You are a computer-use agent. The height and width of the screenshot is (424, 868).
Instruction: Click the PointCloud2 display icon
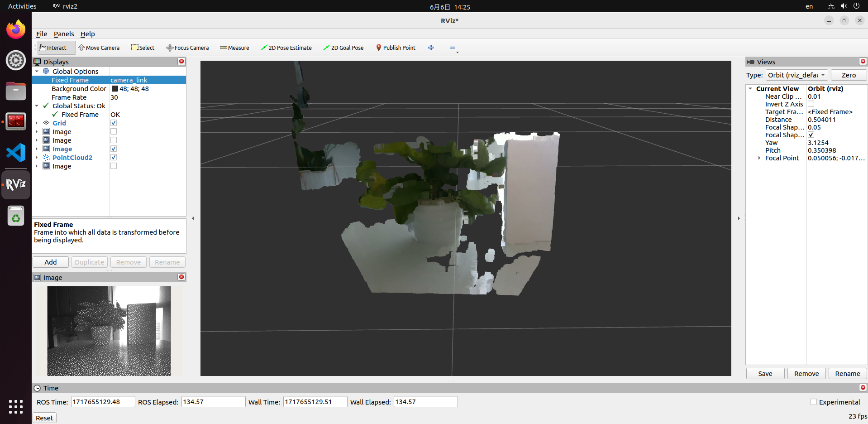pyautogui.click(x=46, y=157)
